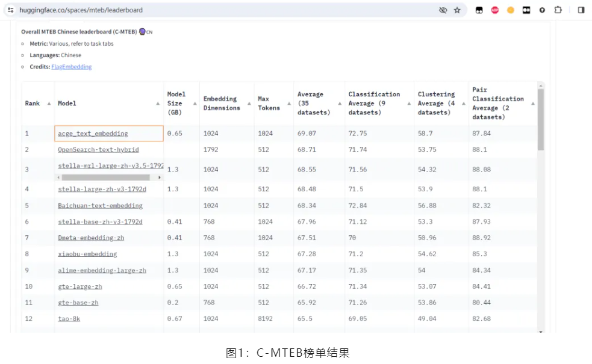
Task: Click the yellow circle extension icon
Action: point(511,10)
